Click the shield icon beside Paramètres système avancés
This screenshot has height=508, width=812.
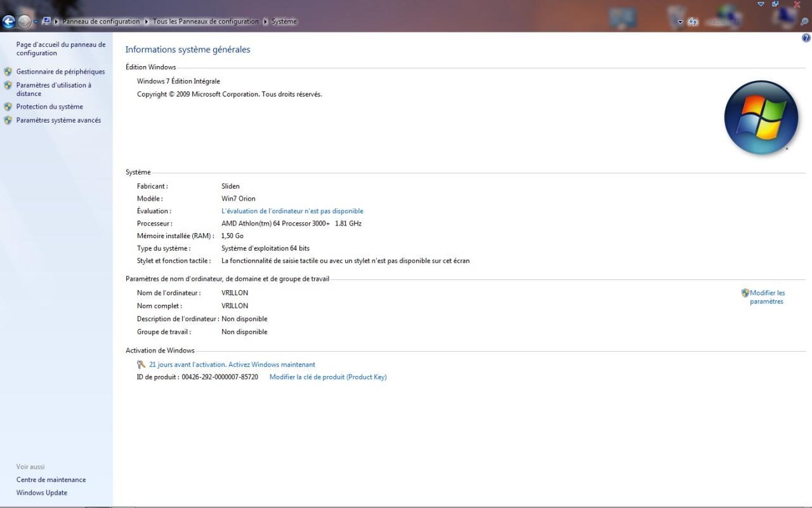click(8, 120)
